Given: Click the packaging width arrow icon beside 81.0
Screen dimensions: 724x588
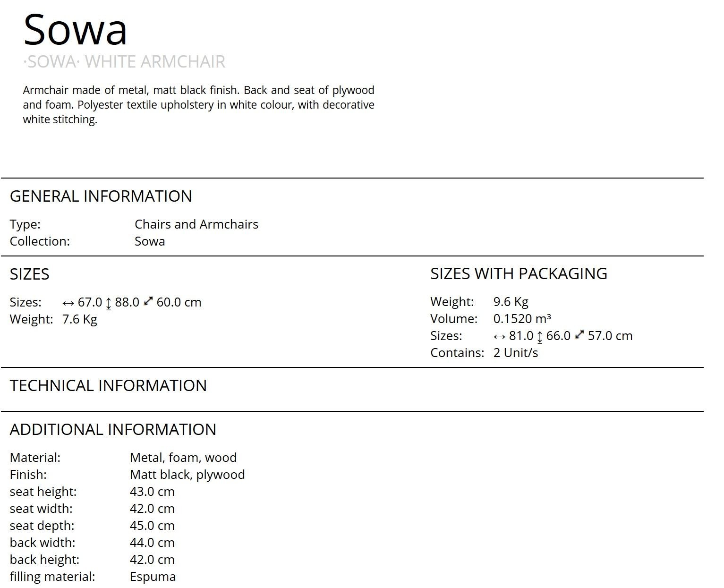Looking at the screenshot, I should [500, 336].
